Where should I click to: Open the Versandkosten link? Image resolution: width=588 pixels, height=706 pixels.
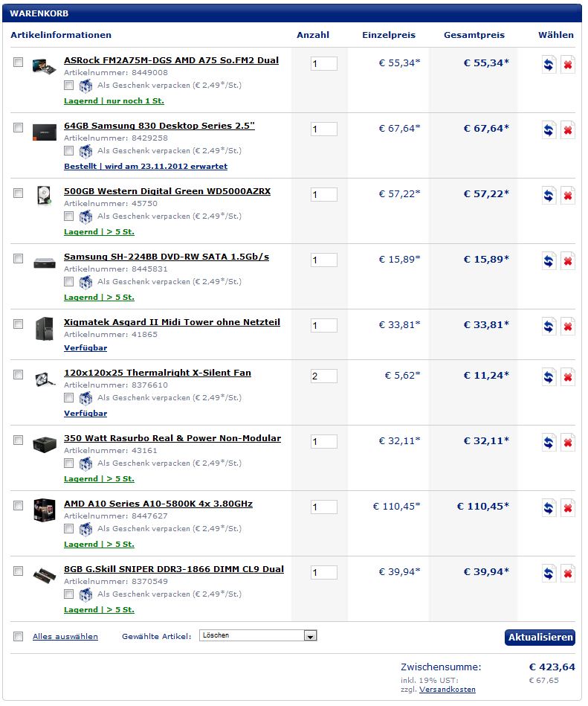(448, 690)
